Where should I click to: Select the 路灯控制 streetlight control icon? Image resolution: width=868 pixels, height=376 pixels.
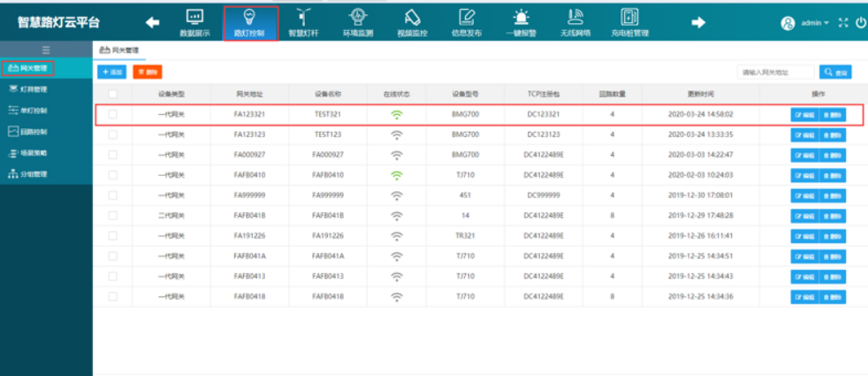tap(251, 22)
